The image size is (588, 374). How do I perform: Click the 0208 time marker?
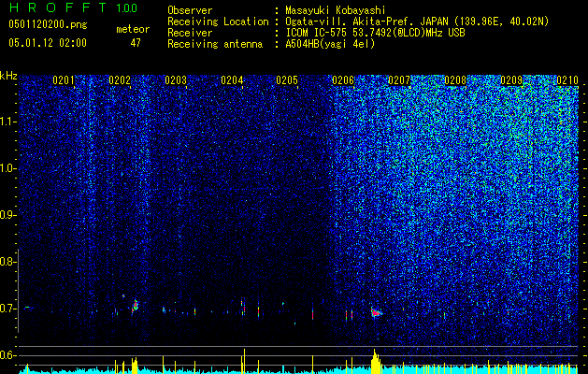(455, 80)
